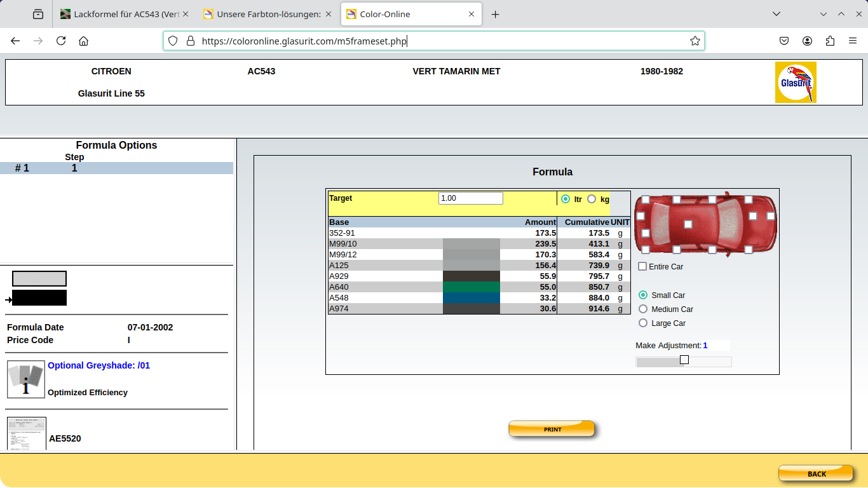Choose the Medium Car option
This screenshot has height=488, width=868.
click(x=643, y=309)
